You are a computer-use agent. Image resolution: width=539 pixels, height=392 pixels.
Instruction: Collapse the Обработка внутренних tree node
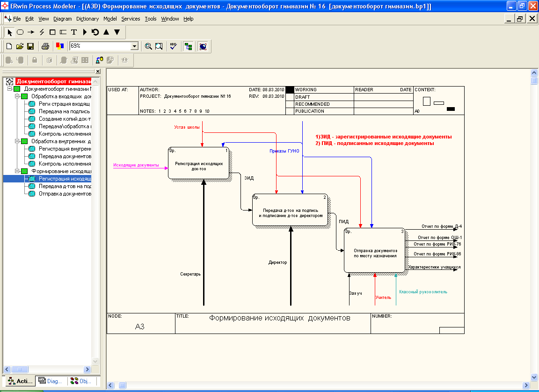tap(17, 141)
